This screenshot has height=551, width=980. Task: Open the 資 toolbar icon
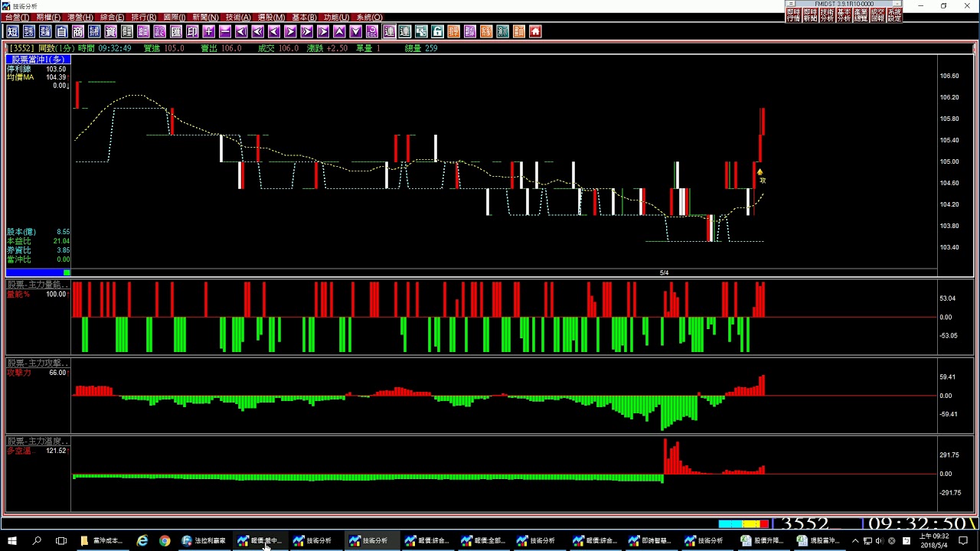click(x=111, y=31)
